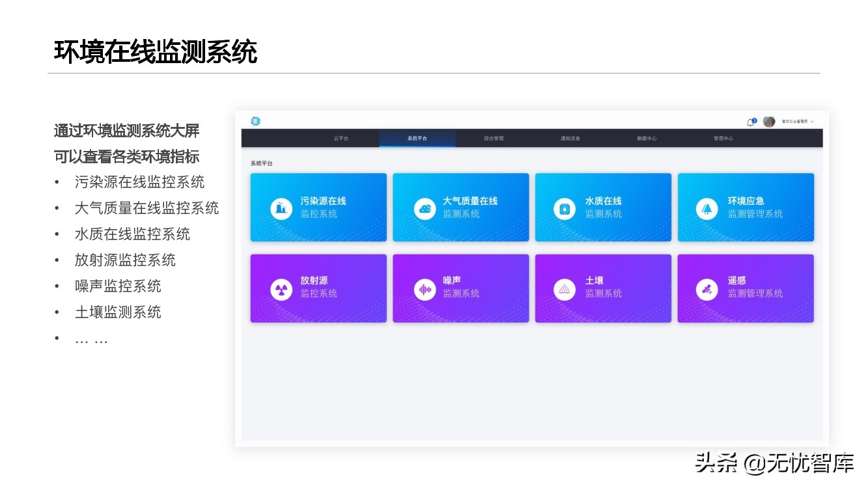
Task: Click the administrator username text
Action: (794, 122)
